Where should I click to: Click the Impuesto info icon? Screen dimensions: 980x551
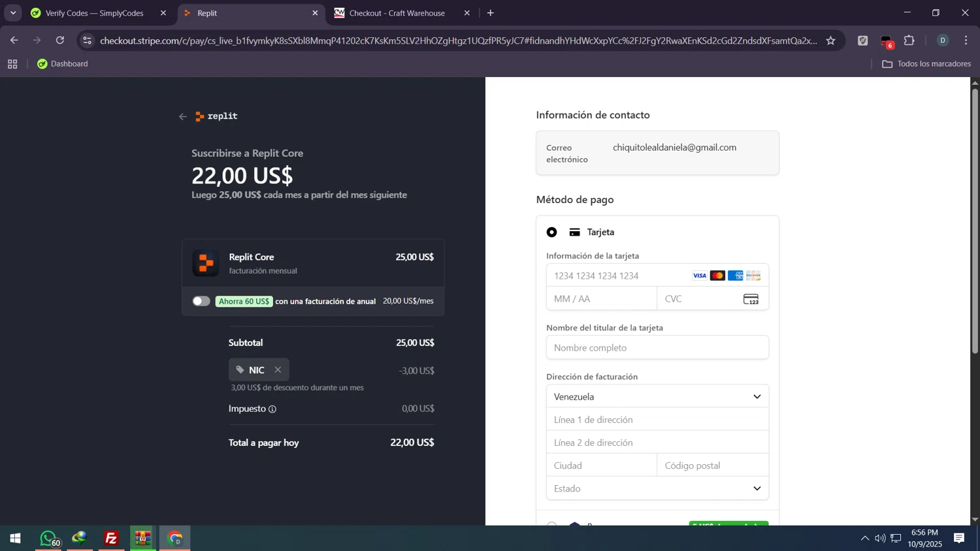coord(272,409)
